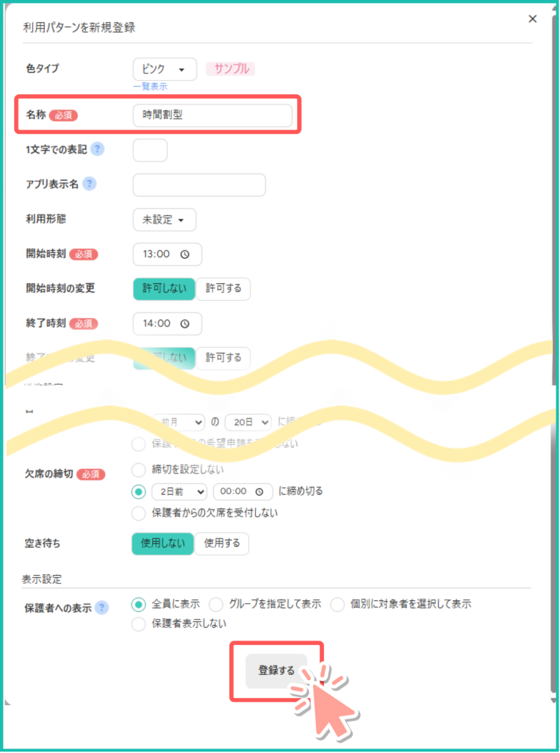This screenshot has width=560, height=753.
Task: Click the 登録する button
Action: (x=276, y=671)
